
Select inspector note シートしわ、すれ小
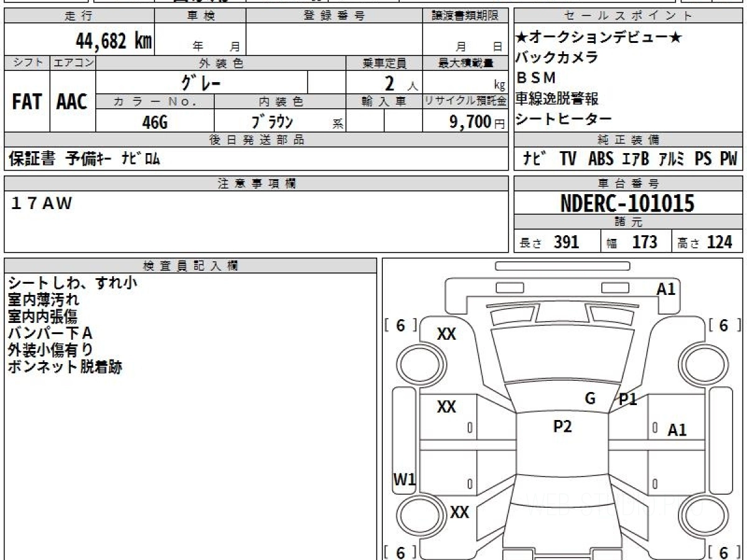click(x=72, y=282)
